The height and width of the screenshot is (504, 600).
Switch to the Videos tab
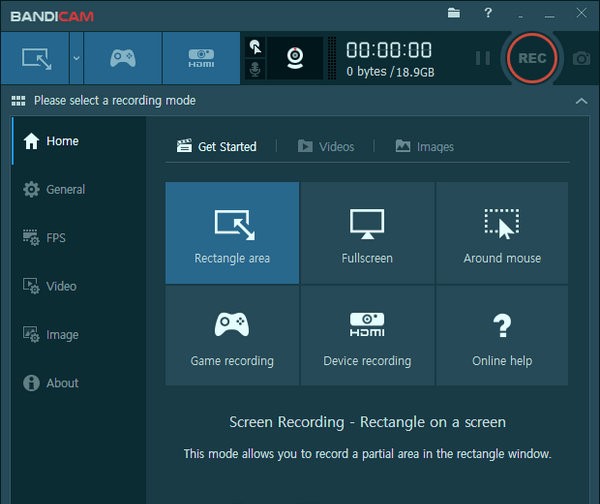point(326,146)
